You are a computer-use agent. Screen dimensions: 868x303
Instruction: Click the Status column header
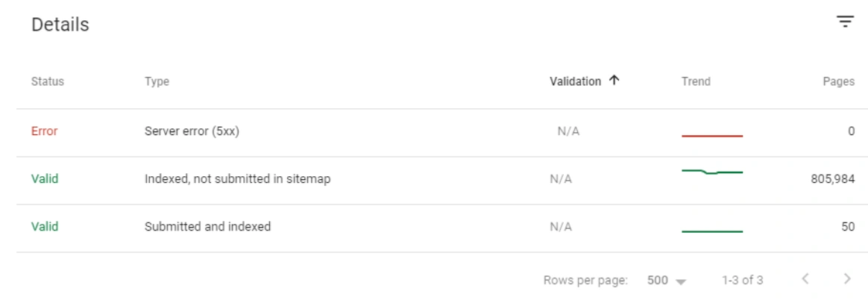click(x=47, y=82)
